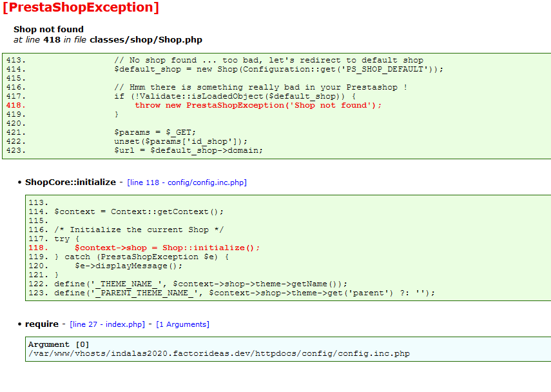The height and width of the screenshot is (392, 551).
Task: Click line 120 displayMessage call
Action: click(x=129, y=266)
